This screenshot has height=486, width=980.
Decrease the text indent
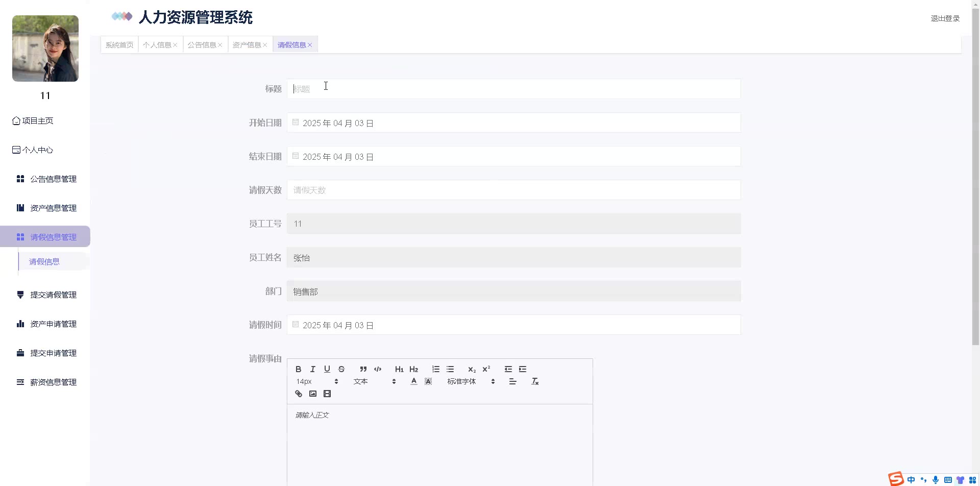pos(508,369)
